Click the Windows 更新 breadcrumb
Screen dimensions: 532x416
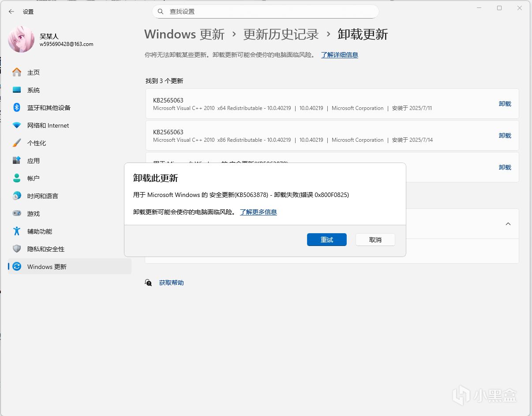tap(184, 34)
